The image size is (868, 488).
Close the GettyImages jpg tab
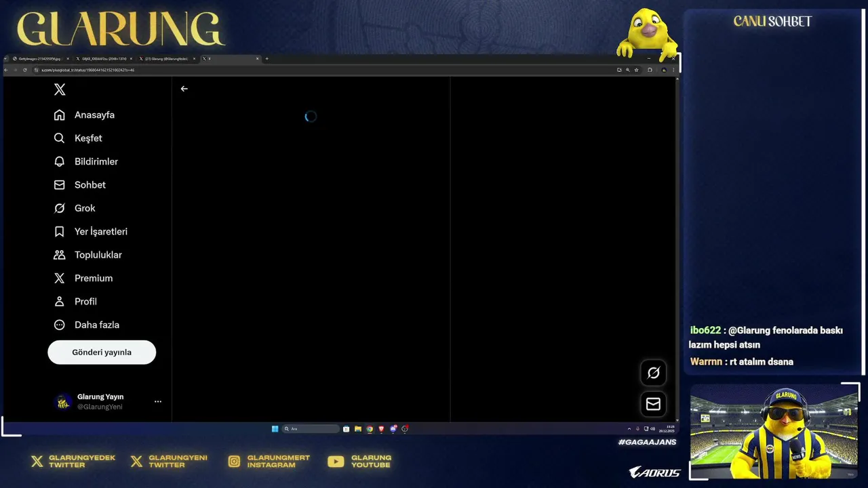tap(68, 59)
